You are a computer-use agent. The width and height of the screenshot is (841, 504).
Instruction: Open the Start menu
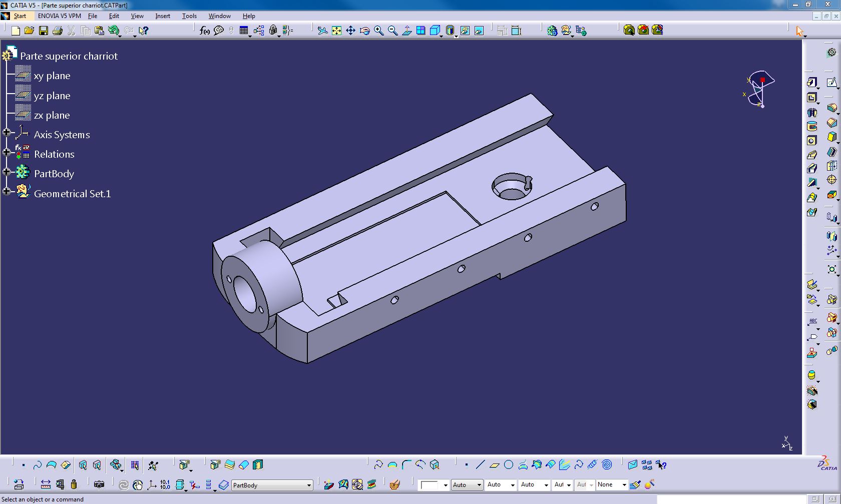20,16
